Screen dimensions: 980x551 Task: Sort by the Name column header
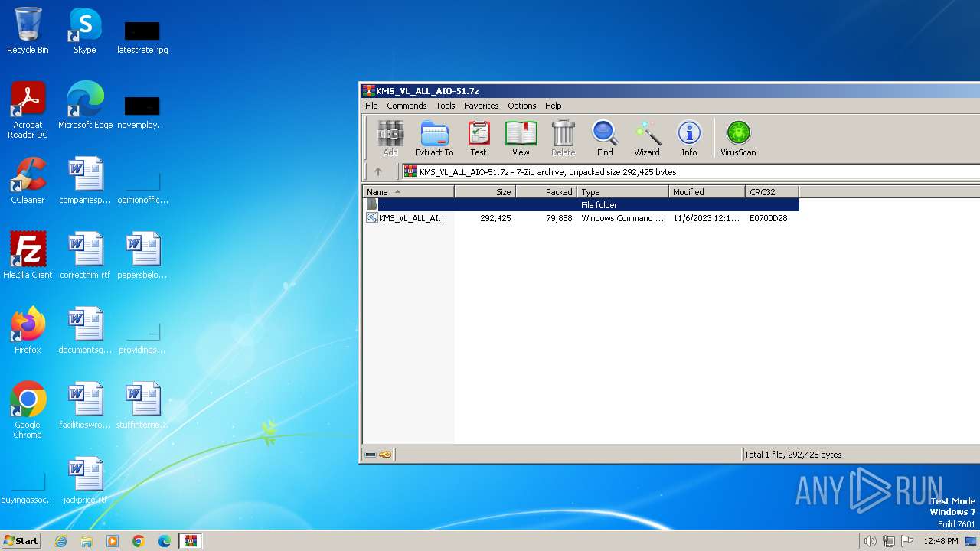point(409,191)
